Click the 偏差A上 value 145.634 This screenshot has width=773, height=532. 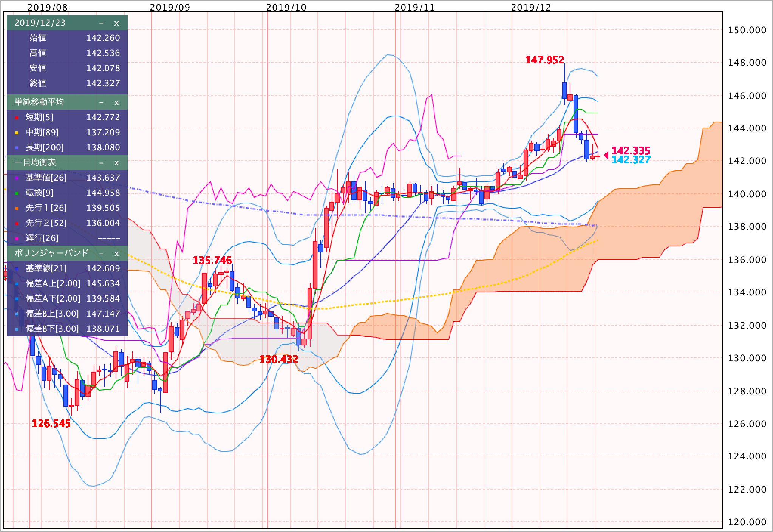pos(103,284)
